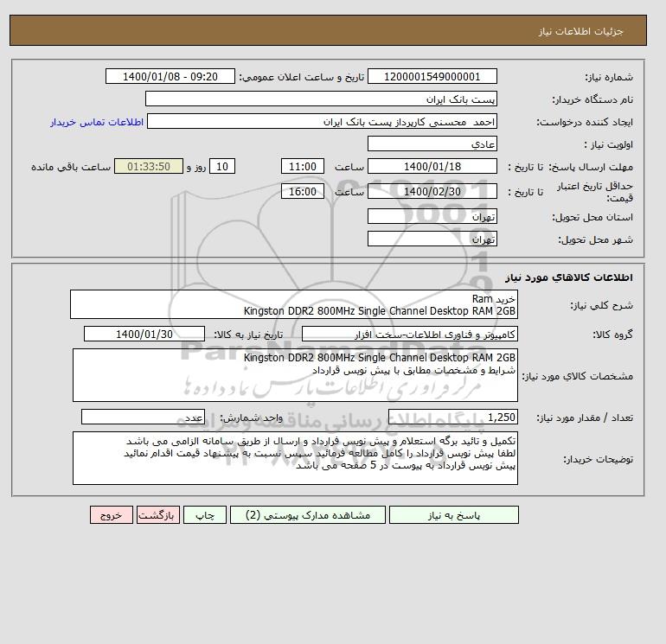Click the بازگشت back button
The image size is (666, 644).
coord(158,514)
